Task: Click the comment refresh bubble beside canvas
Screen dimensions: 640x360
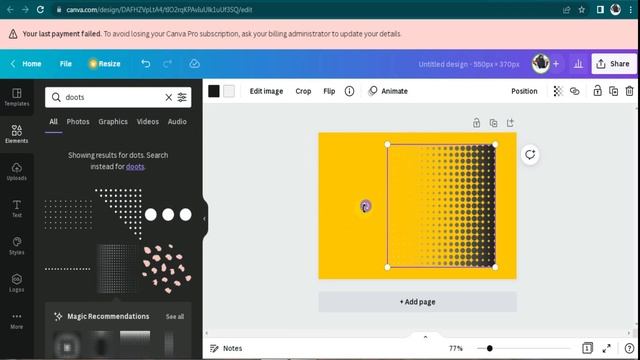Action: [530, 155]
